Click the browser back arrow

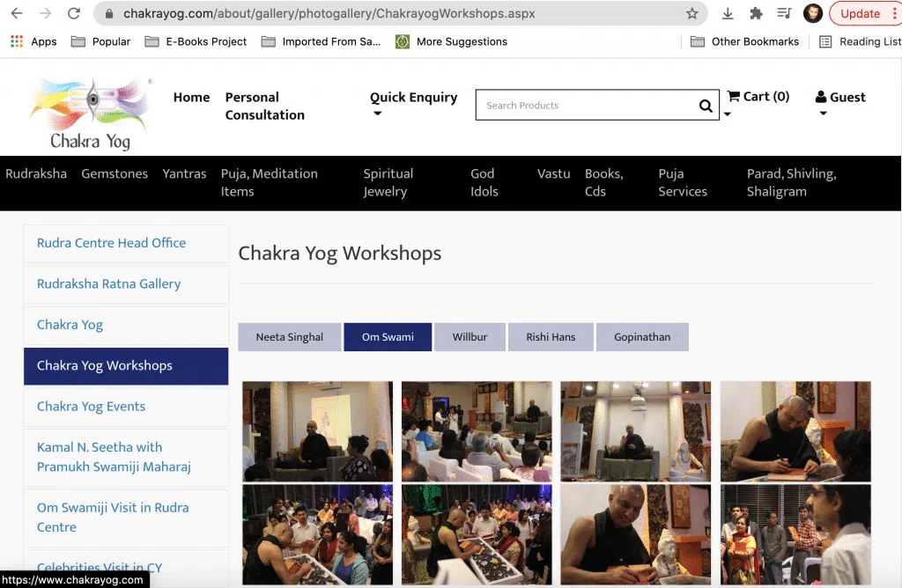point(18,13)
